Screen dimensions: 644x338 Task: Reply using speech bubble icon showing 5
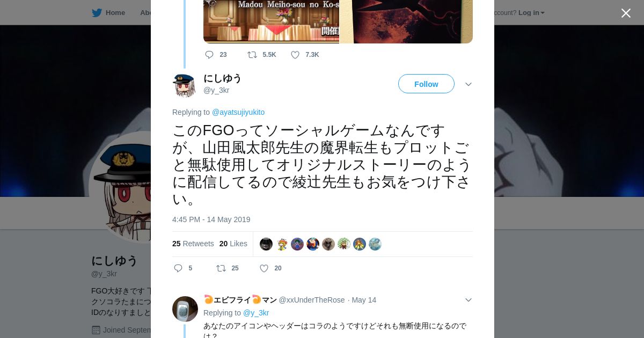click(178, 268)
